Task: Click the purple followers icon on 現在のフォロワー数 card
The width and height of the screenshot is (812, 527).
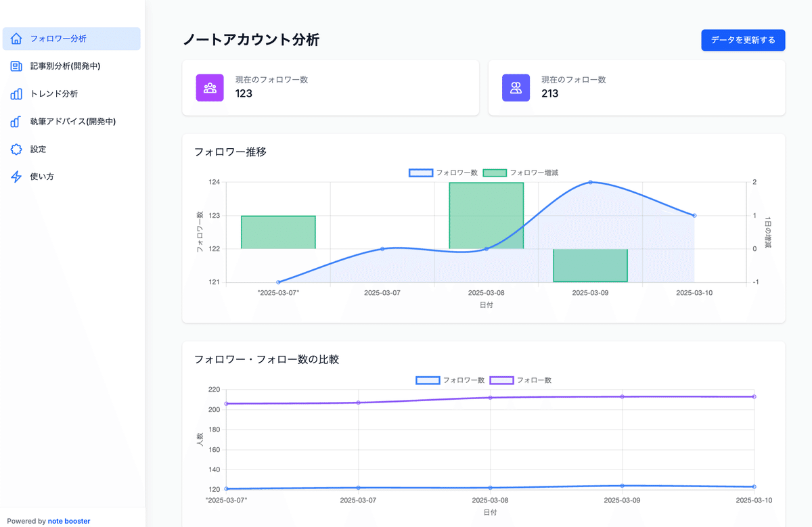Action: point(210,87)
